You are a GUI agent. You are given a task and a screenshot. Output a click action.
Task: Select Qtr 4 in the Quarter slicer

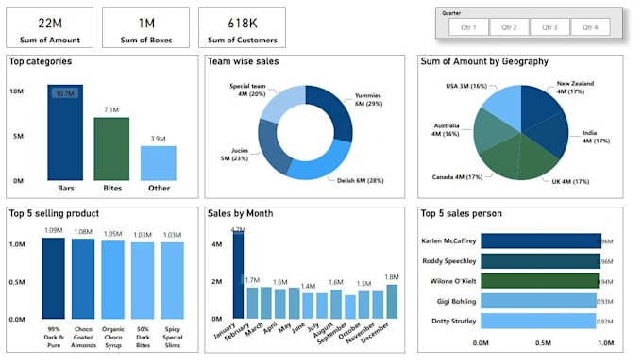click(590, 27)
